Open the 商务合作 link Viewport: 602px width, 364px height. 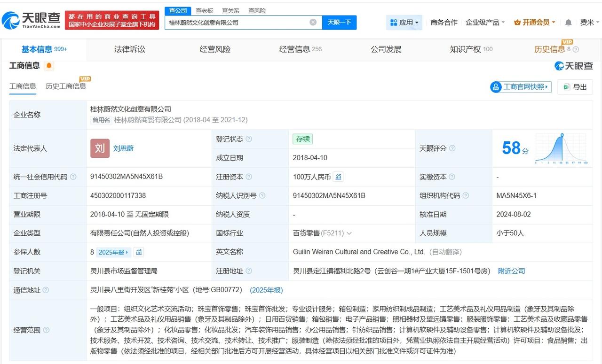point(444,22)
